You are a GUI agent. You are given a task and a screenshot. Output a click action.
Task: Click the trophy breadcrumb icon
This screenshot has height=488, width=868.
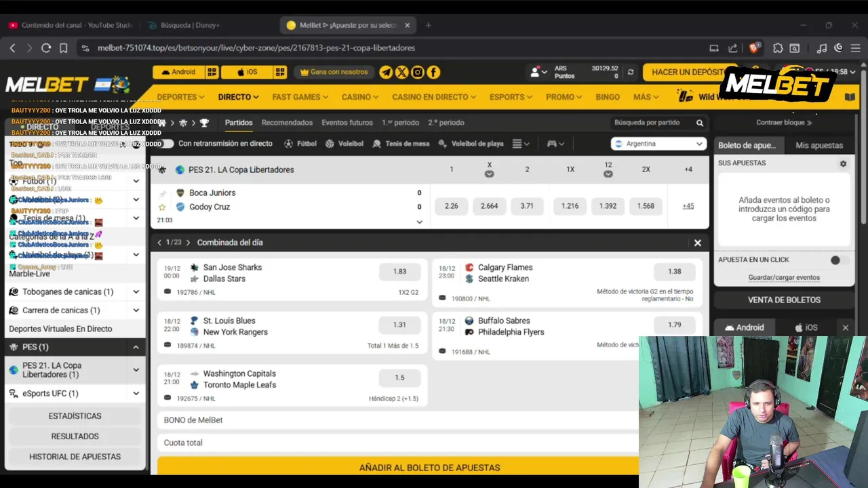(x=204, y=123)
